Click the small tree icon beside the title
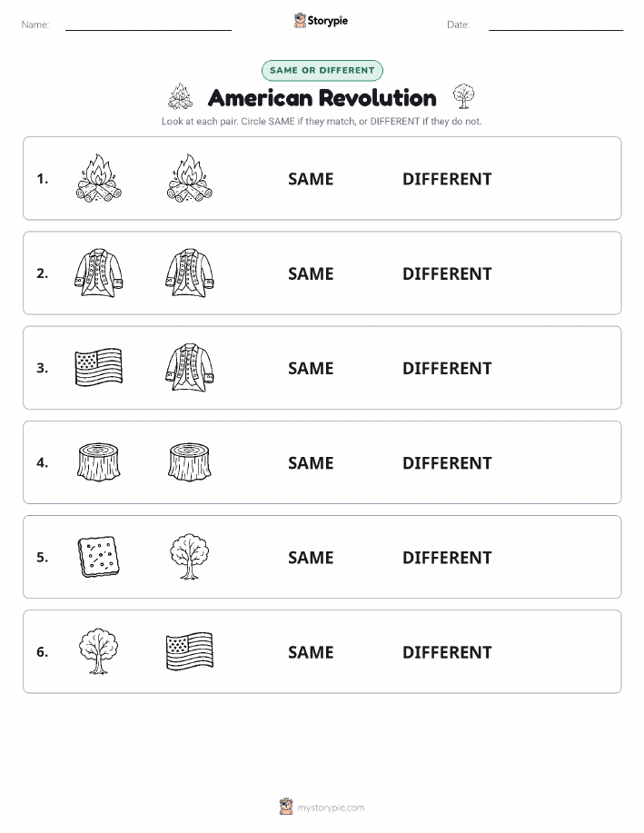Viewport: 644px width, 833px height. click(x=464, y=96)
